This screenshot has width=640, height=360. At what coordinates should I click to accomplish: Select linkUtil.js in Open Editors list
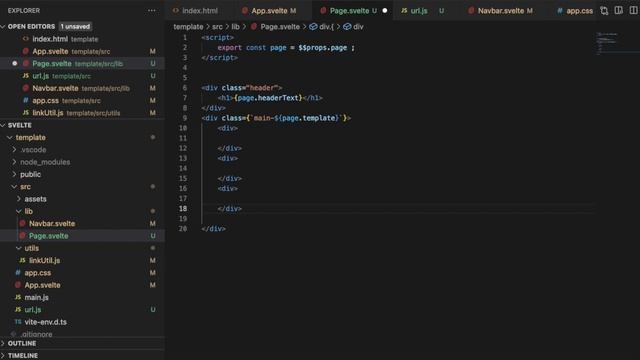click(82, 113)
